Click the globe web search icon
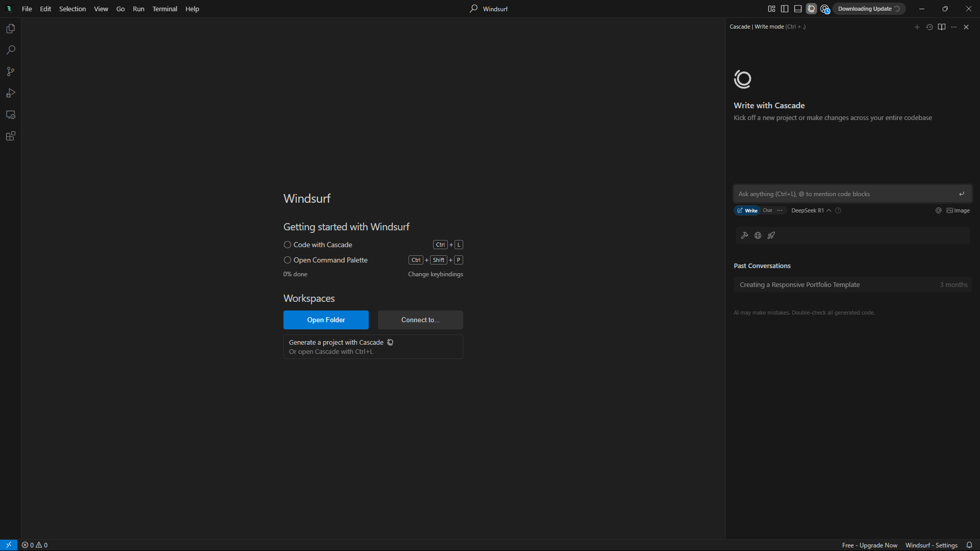The image size is (980, 551). (x=758, y=235)
